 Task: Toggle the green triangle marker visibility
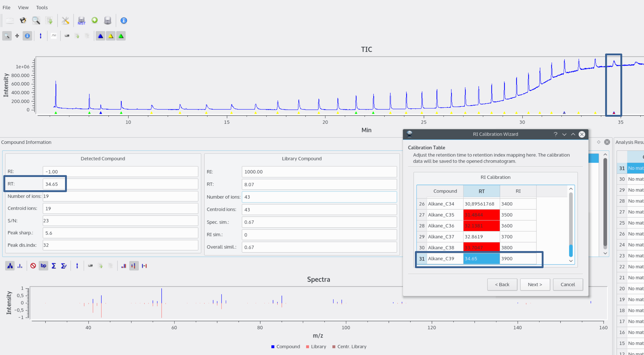click(x=121, y=36)
